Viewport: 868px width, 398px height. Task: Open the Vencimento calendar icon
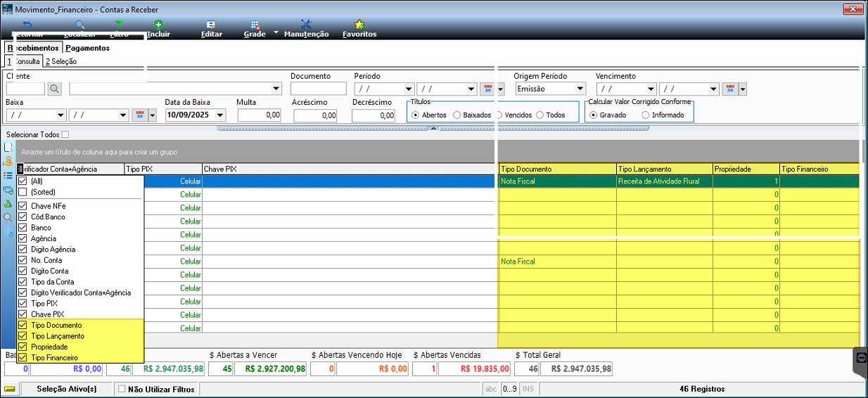point(730,89)
